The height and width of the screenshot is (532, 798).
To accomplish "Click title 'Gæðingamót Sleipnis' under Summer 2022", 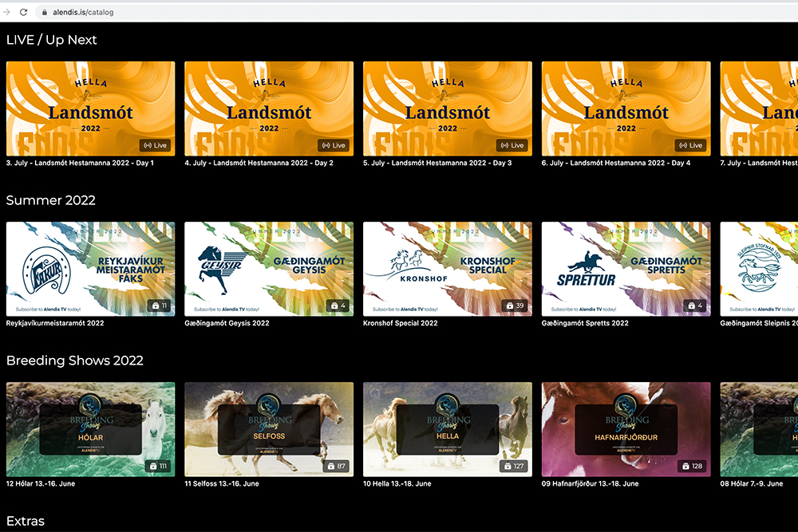I will pos(759,324).
